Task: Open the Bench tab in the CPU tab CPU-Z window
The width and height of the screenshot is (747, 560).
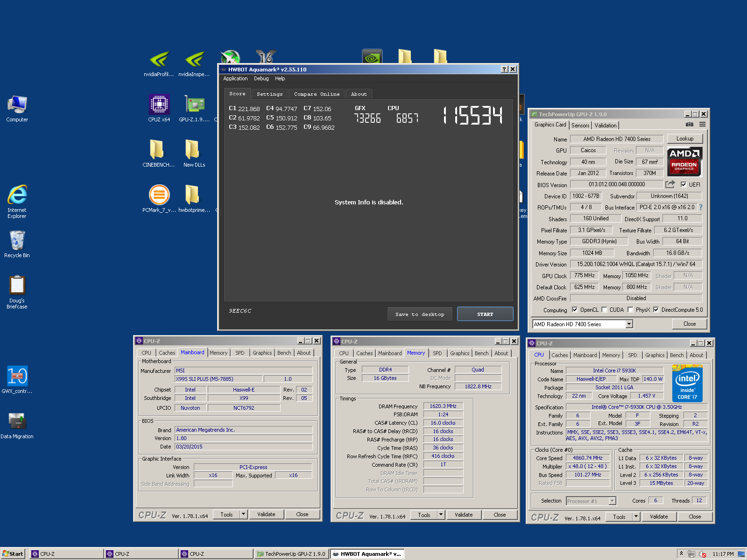Action: point(677,355)
